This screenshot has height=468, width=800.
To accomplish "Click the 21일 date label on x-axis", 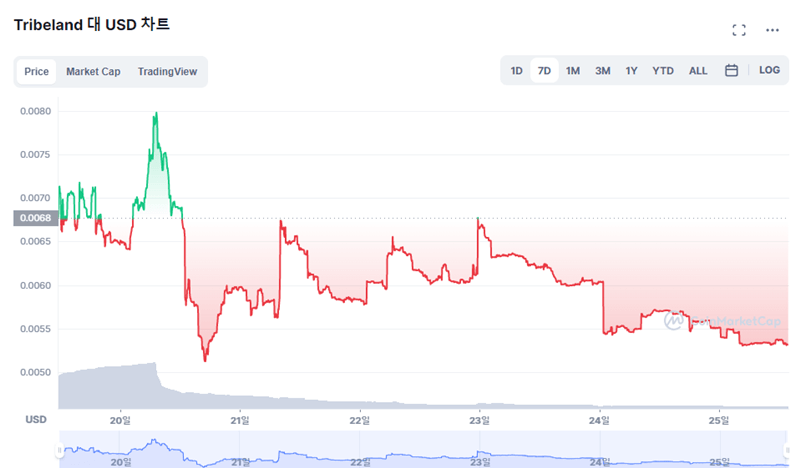I will pos(240,420).
